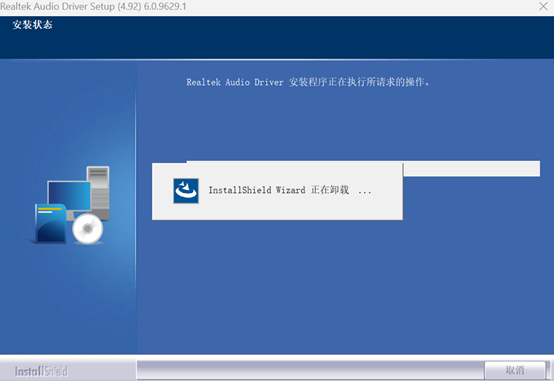Click the InstallShield uninstalling icon

[x=186, y=191]
